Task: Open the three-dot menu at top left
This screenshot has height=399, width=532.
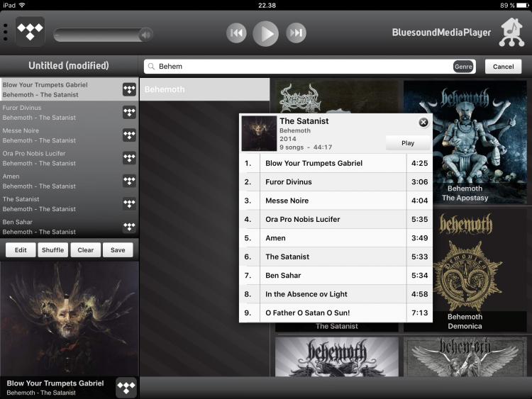Action: [x=6, y=32]
